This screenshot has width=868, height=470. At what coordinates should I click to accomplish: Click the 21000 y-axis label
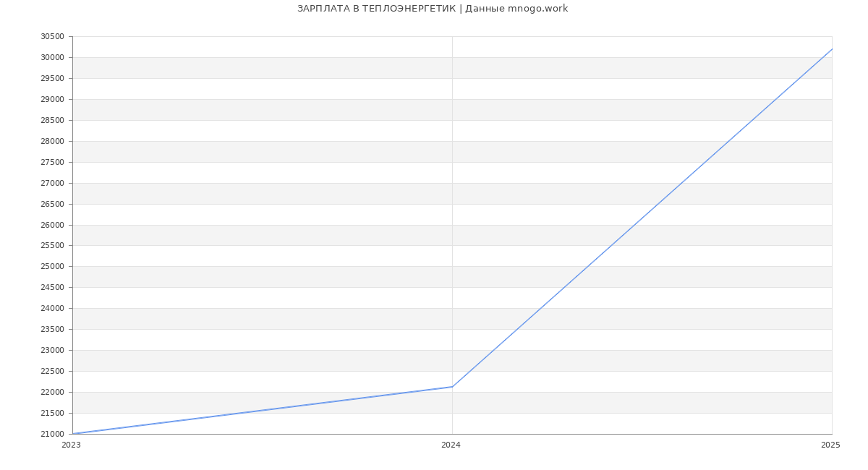[52, 434]
